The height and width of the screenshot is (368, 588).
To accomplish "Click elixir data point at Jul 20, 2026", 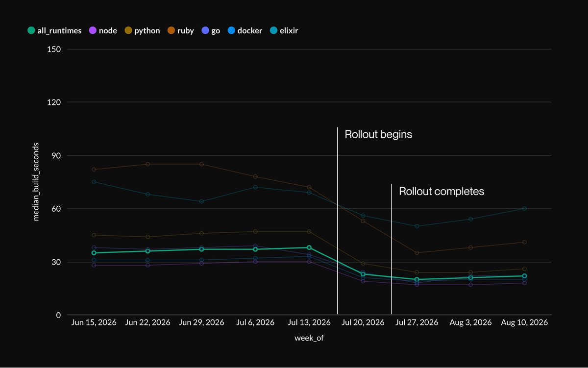I will click(x=363, y=216).
